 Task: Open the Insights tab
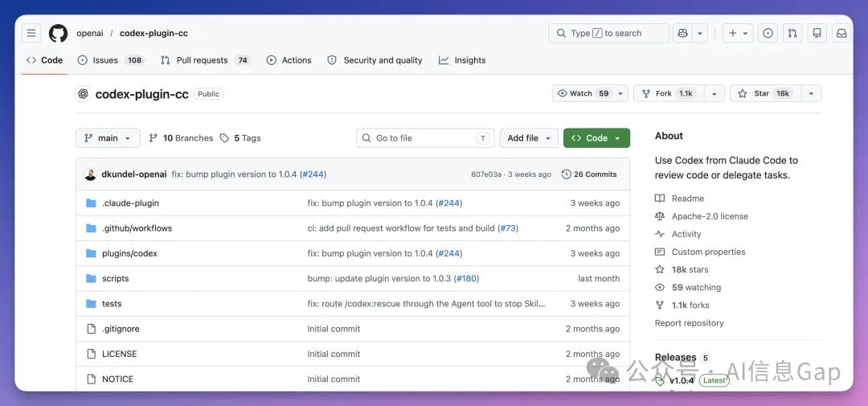pos(462,60)
